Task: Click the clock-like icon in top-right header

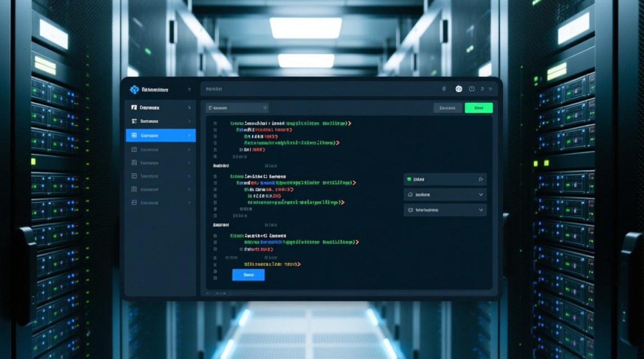Action: tap(471, 89)
